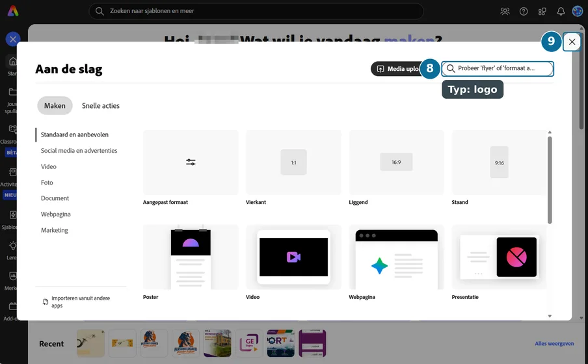Select the Webpagina category in the list
Image resolution: width=588 pixels, height=364 pixels.
click(x=56, y=214)
